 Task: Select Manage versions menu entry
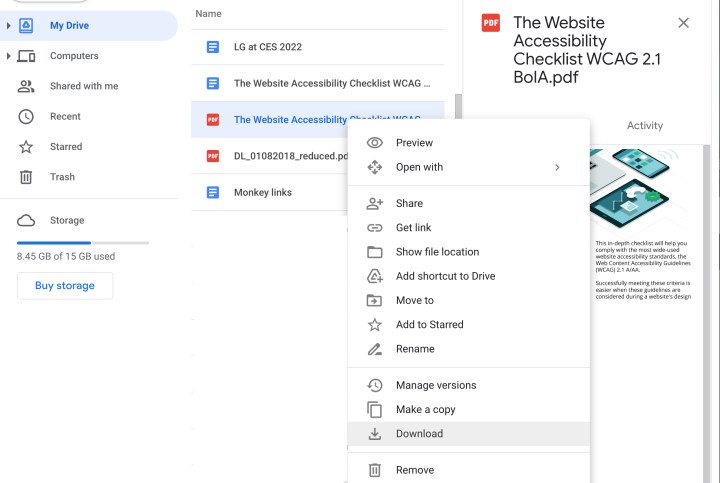pyautogui.click(x=468, y=385)
